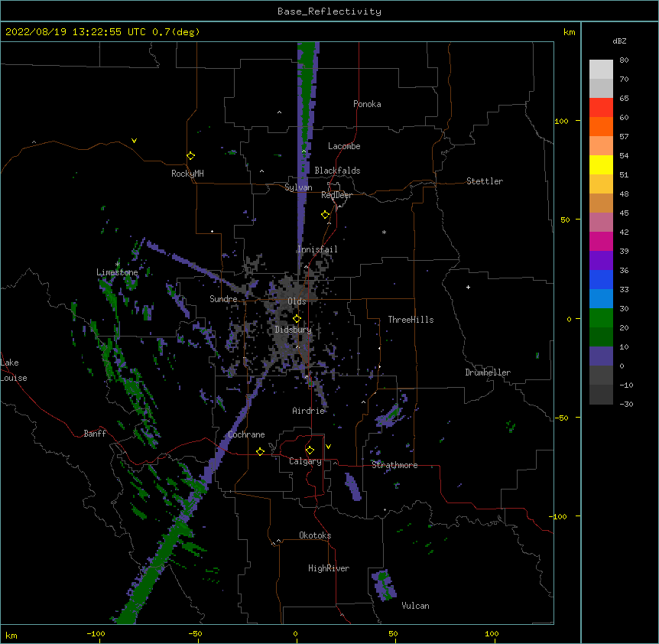
Task: Click the Ponoka city label
Action: [367, 104]
